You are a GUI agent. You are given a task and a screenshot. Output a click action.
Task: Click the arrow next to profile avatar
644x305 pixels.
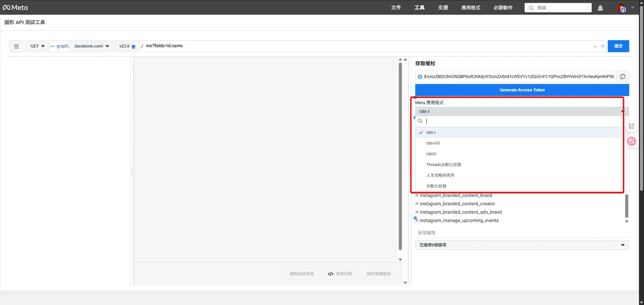tap(633, 8)
